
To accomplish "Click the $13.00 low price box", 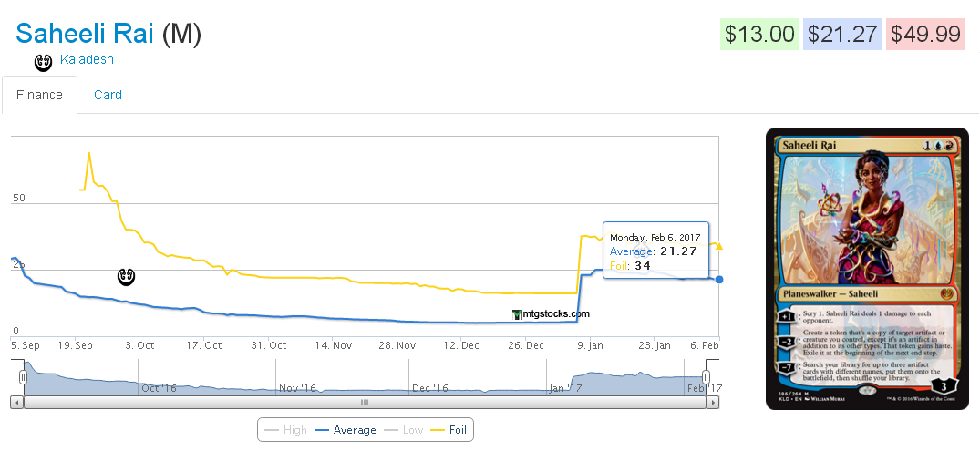I will click(x=758, y=34).
